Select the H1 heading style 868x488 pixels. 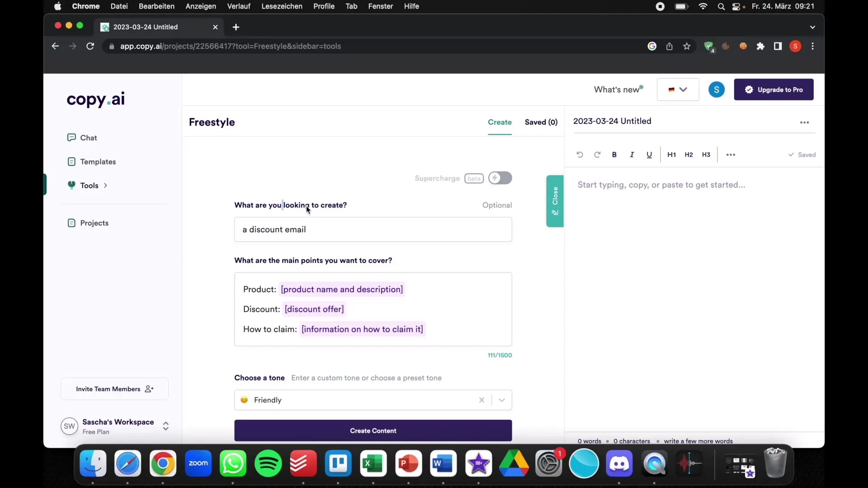[x=671, y=155]
